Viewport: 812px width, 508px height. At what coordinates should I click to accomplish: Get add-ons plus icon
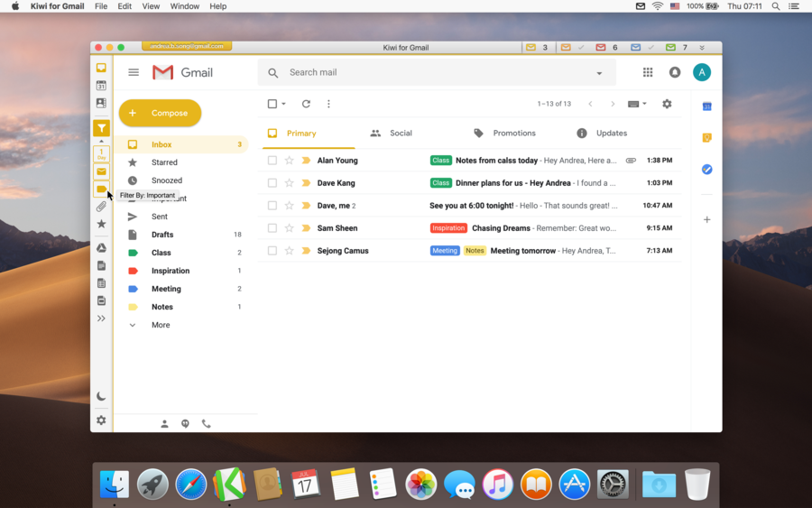click(x=706, y=219)
